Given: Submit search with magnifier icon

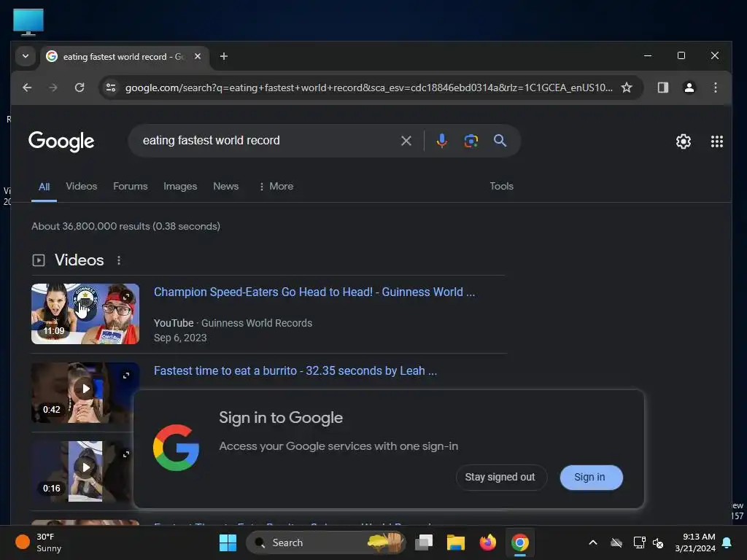Looking at the screenshot, I should pos(500,141).
